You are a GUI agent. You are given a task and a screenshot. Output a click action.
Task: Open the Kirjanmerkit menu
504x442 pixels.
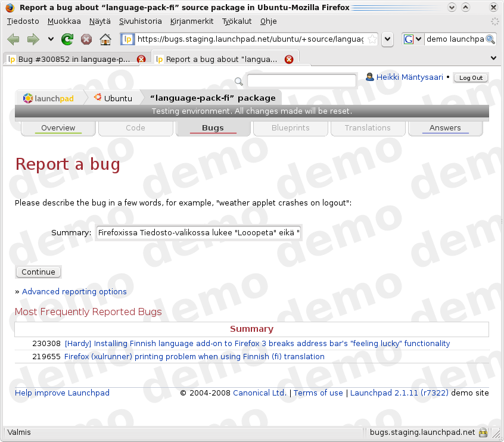[192, 21]
